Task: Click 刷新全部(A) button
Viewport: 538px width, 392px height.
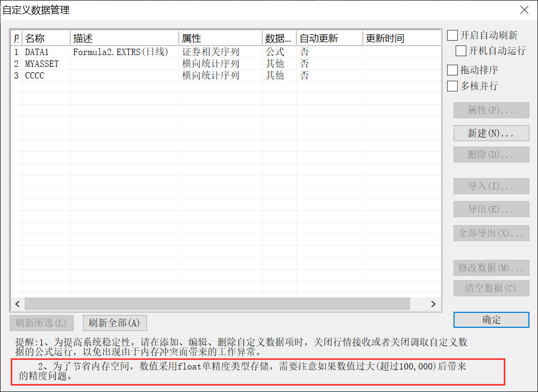Action: 115,322
